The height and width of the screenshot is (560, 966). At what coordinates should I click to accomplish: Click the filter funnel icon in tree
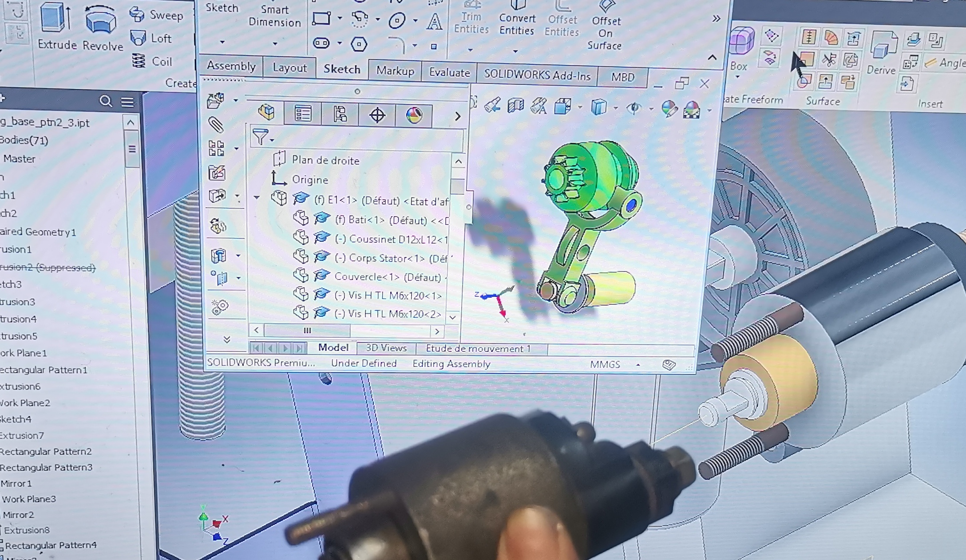click(260, 136)
